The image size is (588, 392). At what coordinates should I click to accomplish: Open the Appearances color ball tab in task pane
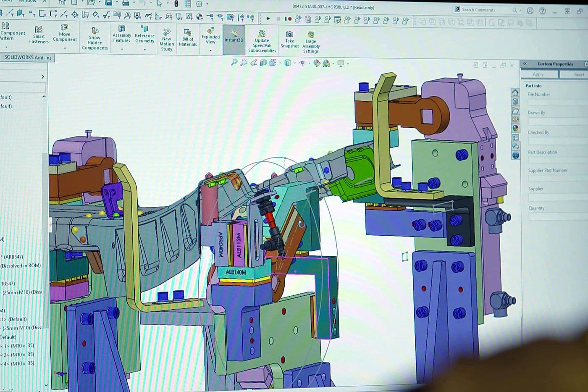point(515,128)
